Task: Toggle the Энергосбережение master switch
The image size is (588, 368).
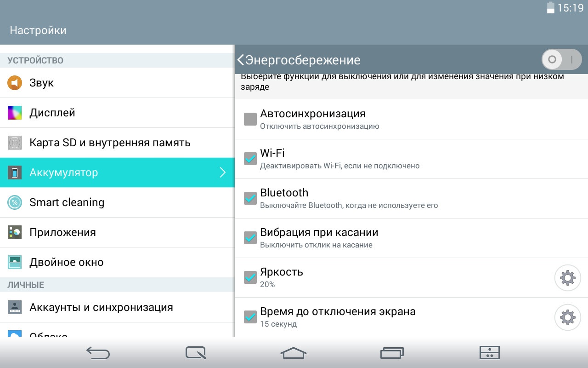Action: tap(561, 59)
